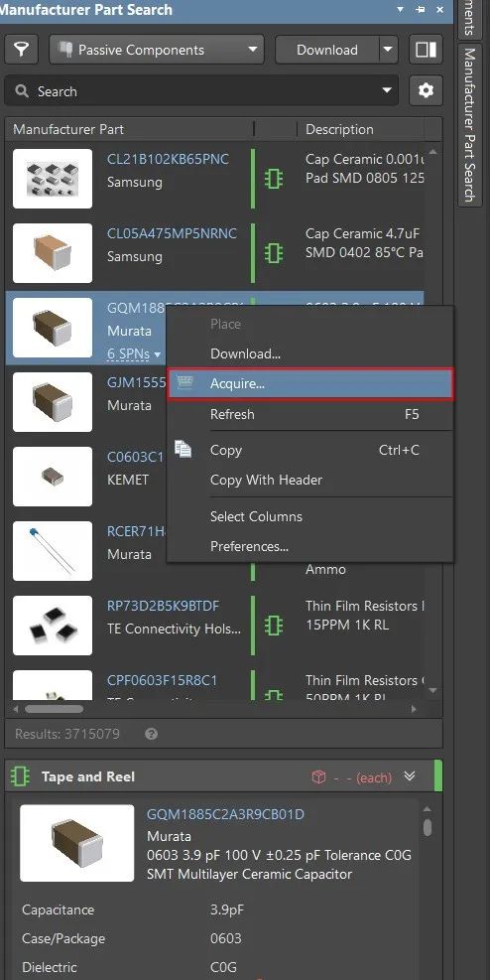Click the green chip icon beside Tape and Reel

point(21,776)
